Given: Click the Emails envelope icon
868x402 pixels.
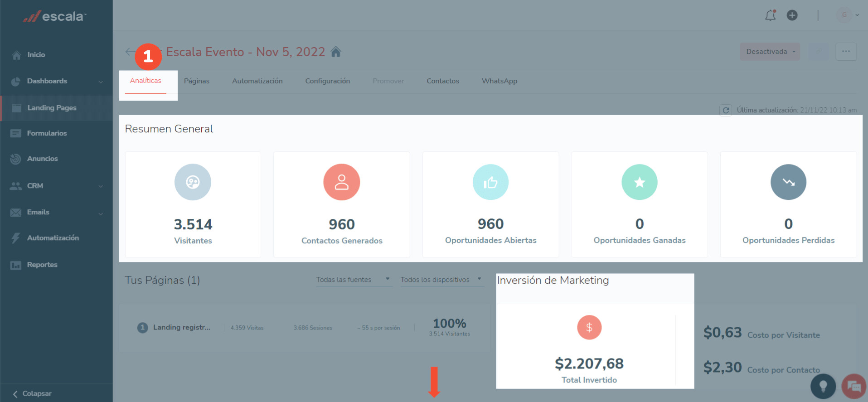Looking at the screenshot, I should click(16, 213).
